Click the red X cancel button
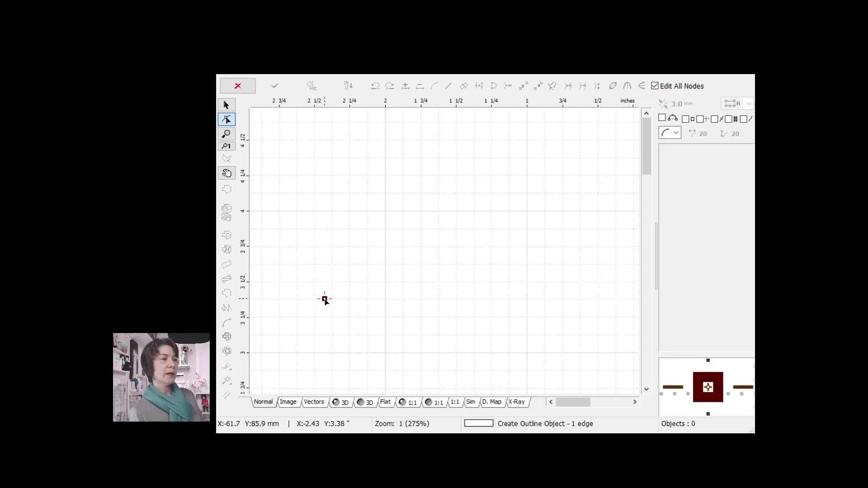The width and height of the screenshot is (868, 488). 237,86
